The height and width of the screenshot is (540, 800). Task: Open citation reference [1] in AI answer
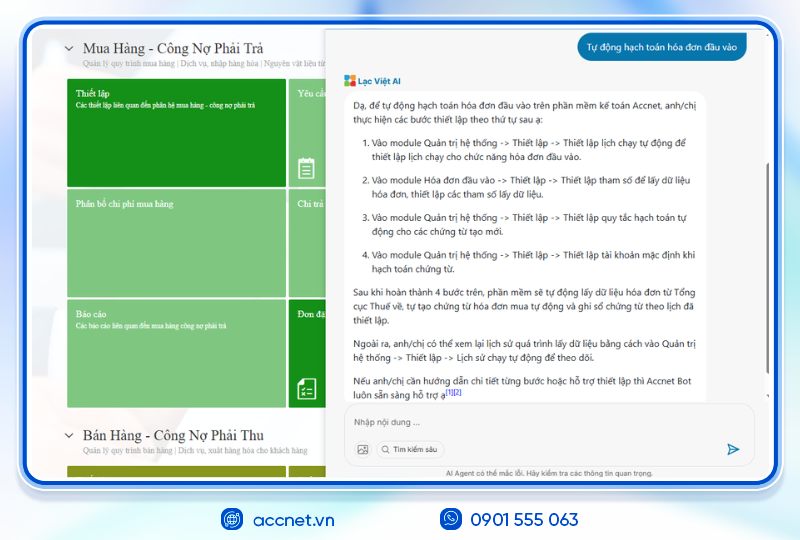(449, 392)
